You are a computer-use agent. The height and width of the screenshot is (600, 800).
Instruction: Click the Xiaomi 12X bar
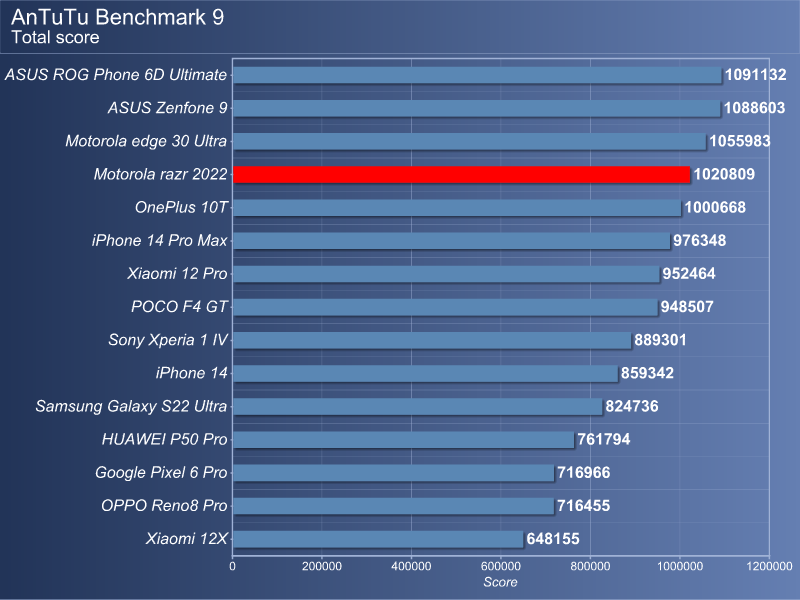(x=378, y=539)
